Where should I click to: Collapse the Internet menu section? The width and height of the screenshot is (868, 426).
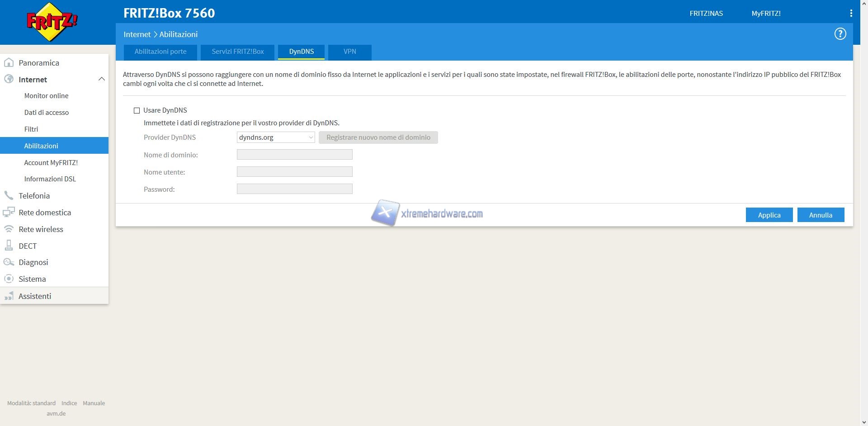tap(101, 79)
